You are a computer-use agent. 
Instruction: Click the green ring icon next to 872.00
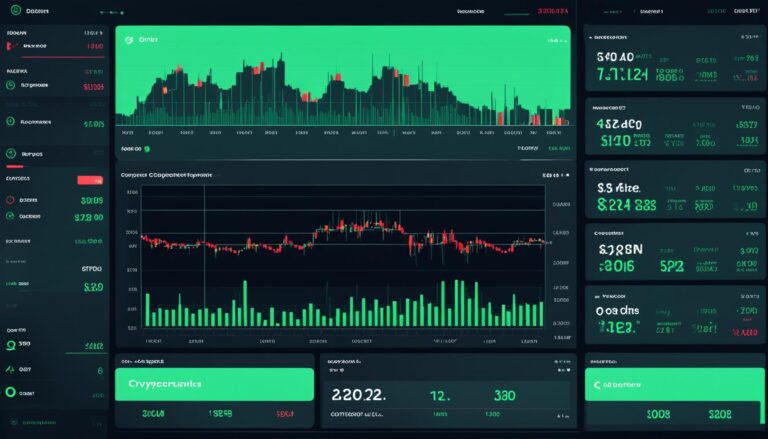coord(10,216)
